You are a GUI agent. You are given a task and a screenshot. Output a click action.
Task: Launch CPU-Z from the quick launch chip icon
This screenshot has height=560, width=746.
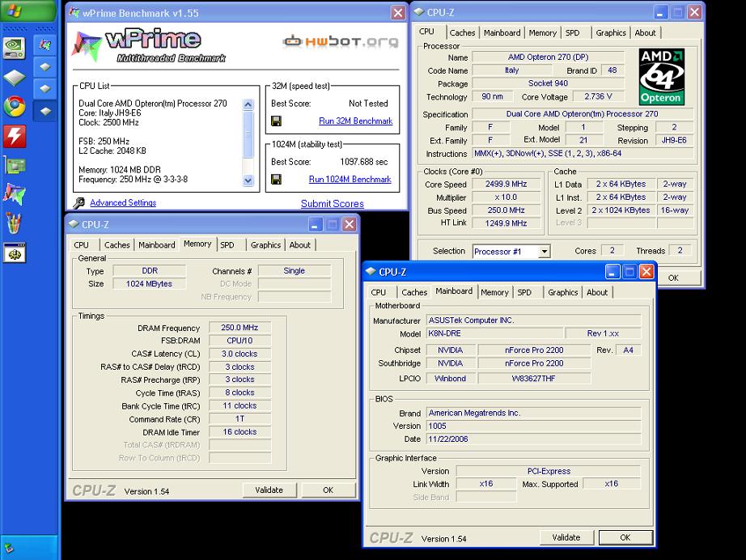[x=15, y=77]
